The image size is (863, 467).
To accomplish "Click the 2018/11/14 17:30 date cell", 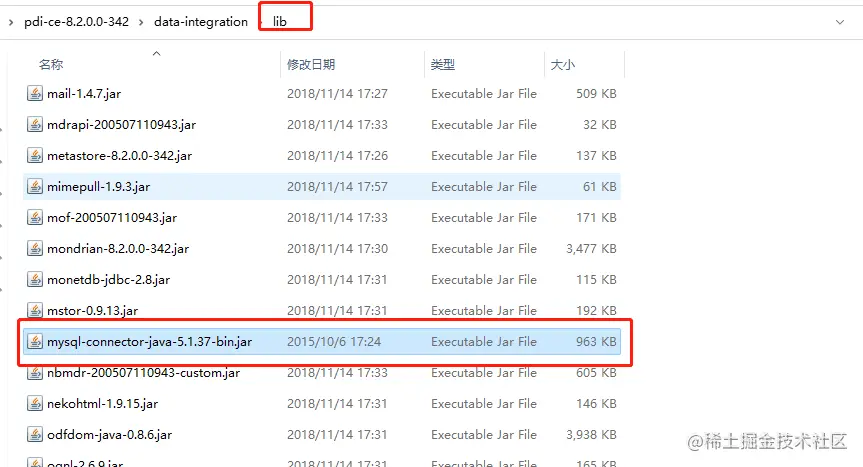I will coord(337,249).
